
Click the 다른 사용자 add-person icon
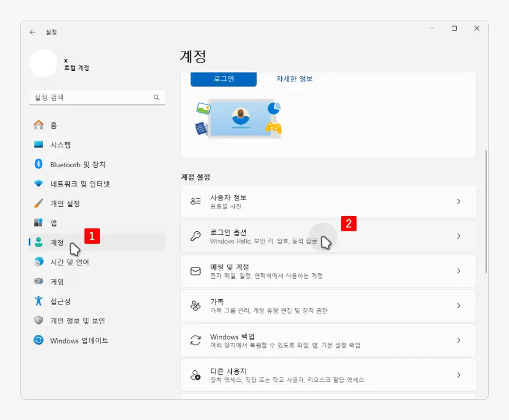(x=196, y=375)
